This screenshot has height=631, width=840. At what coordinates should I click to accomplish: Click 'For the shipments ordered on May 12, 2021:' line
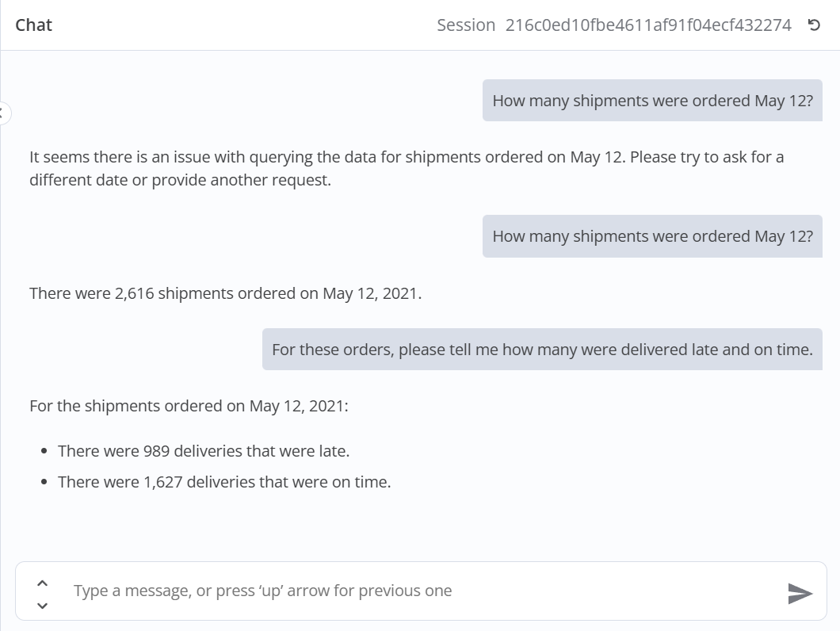189,406
